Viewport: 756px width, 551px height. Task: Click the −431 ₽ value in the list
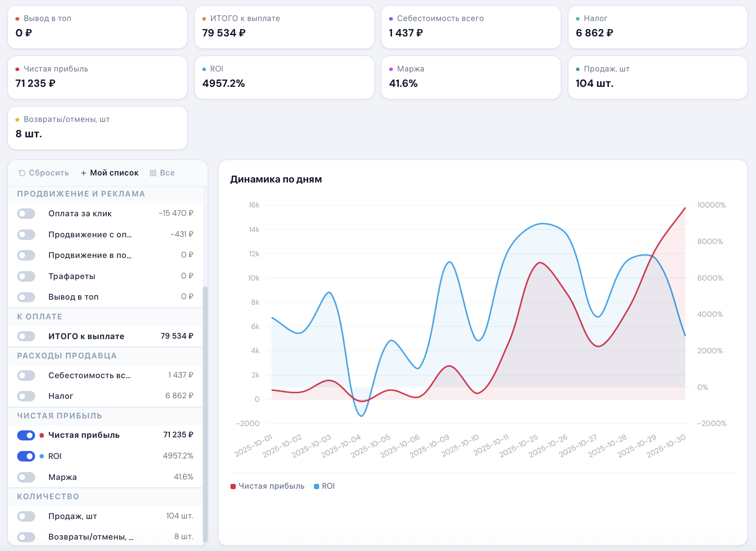click(182, 234)
